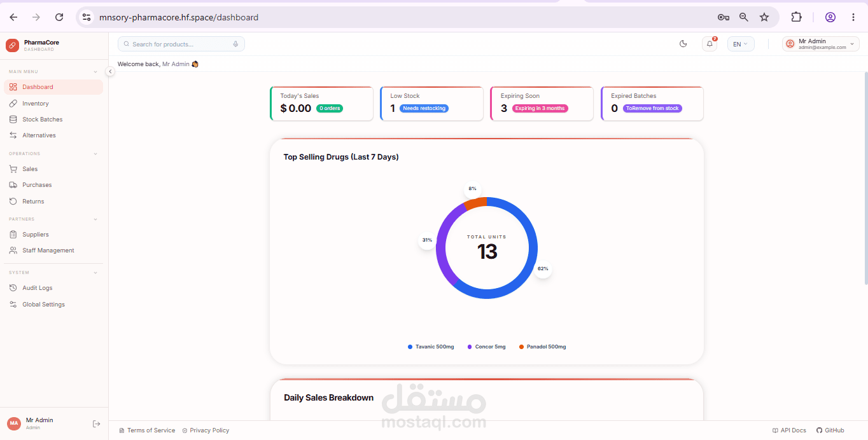Screen dimensions: 868x440
Task: Open notifications with the bell icon
Action: pos(710,44)
